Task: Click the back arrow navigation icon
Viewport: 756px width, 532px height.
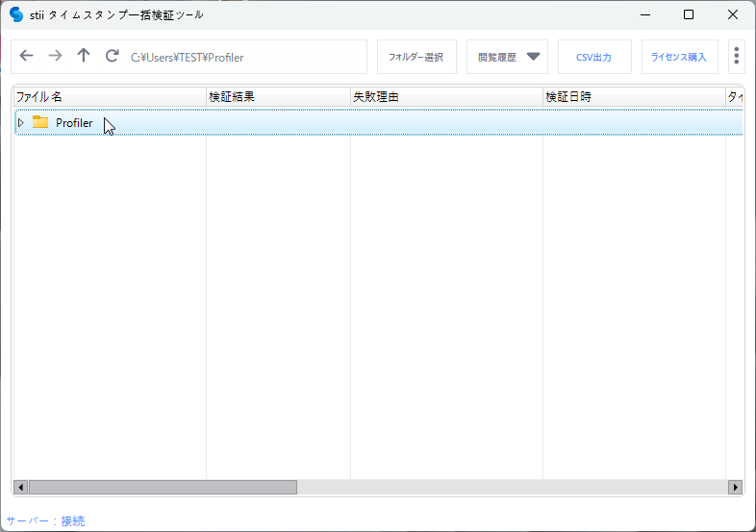Action: 26,57
